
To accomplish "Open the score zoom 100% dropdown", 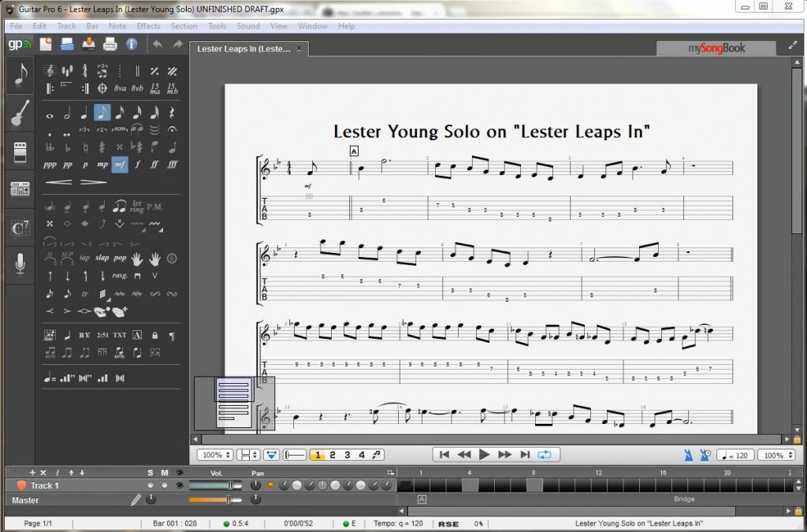I will coord(216,455).
